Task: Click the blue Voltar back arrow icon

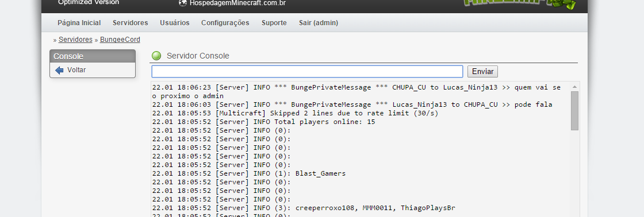Action: 59,70
